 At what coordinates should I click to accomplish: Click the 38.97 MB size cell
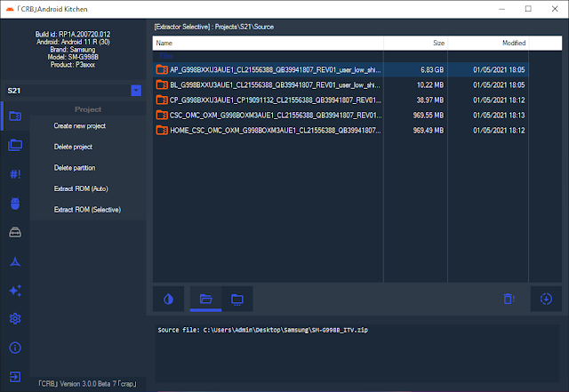coord(430,100)
